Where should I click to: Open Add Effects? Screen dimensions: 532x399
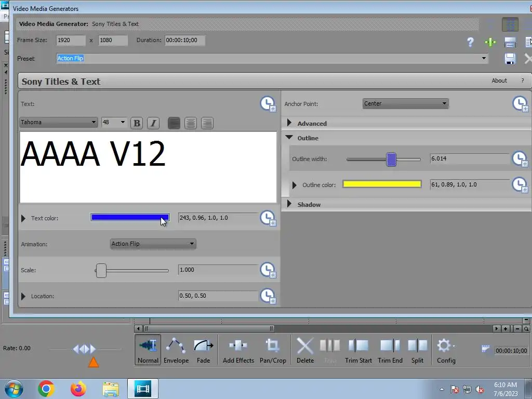tap(238, 350)
